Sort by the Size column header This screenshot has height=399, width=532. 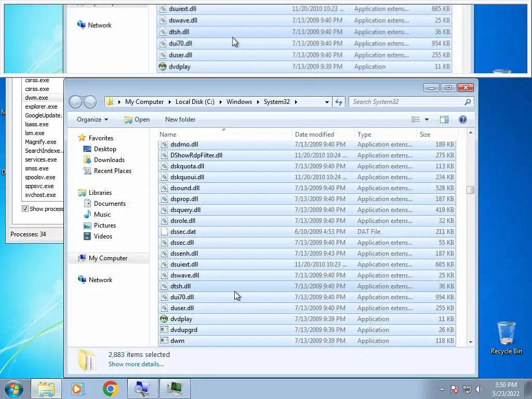(436, 135)
